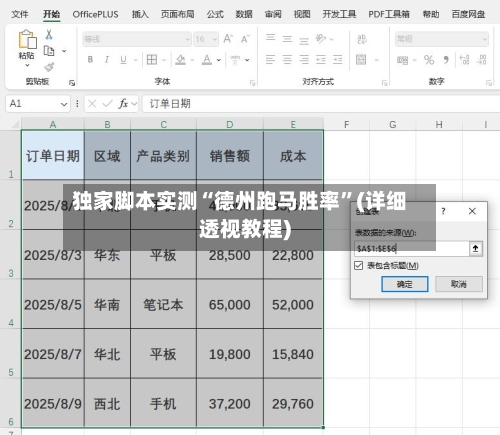Switch to the Data tab
The height and width of the screenshot is (435, 500).
click(x=244, y=14)
